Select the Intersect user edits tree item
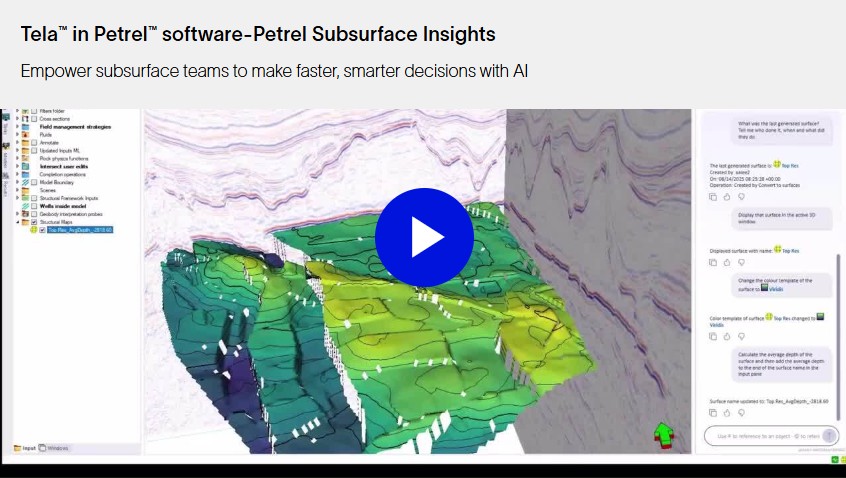 [x=64, y=166]
